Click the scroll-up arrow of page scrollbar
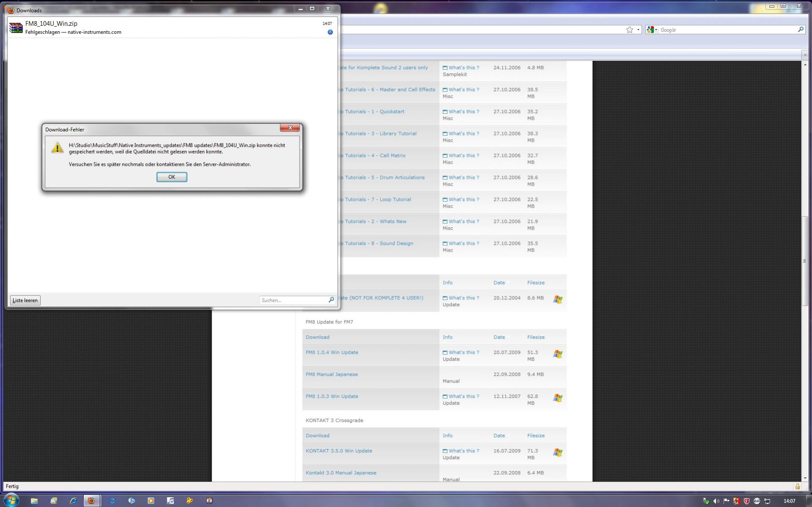812x507 pixels. click(x=805, y=64)
